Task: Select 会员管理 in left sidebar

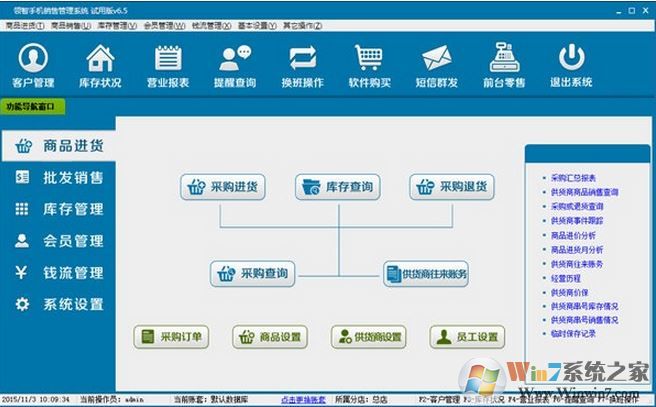Action: [x=59, y=241]
